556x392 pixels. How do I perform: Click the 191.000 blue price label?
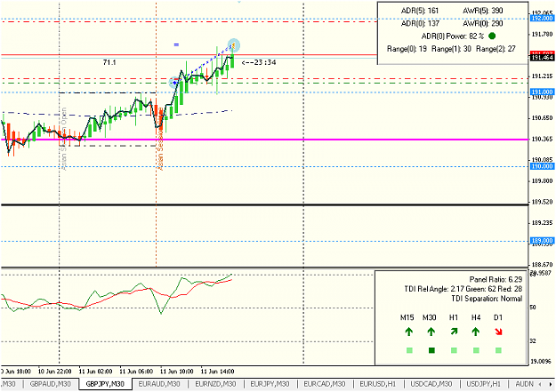point(542,92)
